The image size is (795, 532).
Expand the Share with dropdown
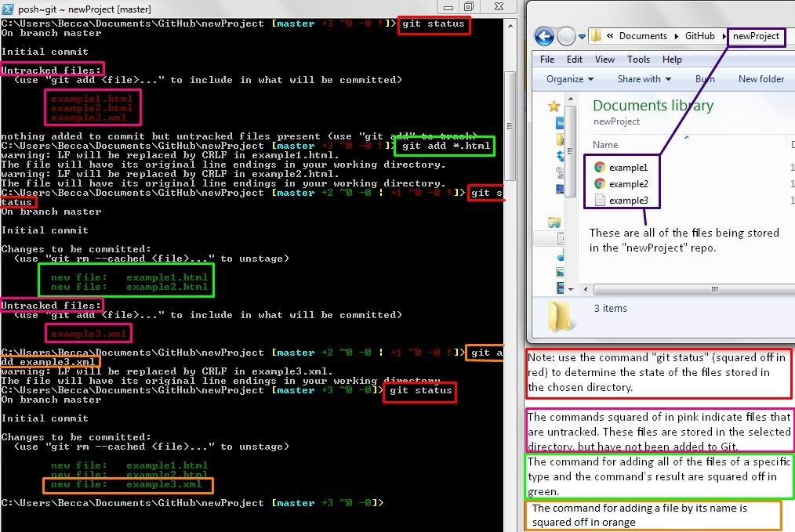644,78
